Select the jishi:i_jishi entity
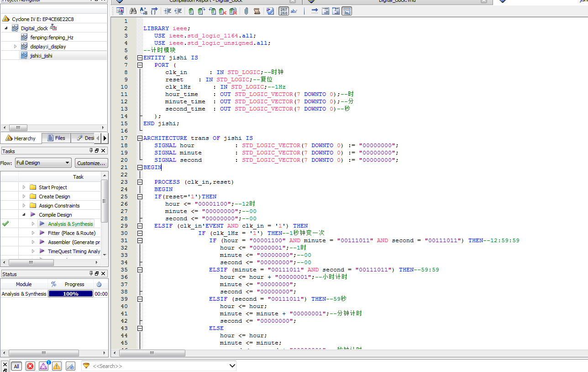This screenshot has width=588, height=372. point(41,56)
